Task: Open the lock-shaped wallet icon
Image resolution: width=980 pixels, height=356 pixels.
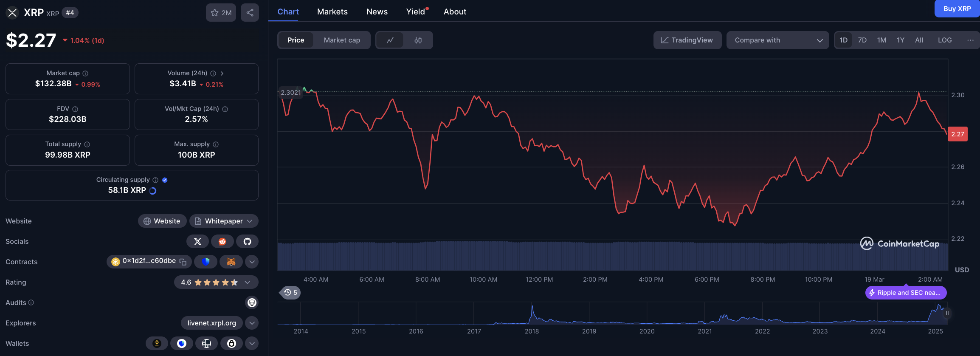Action: (231, 343)
